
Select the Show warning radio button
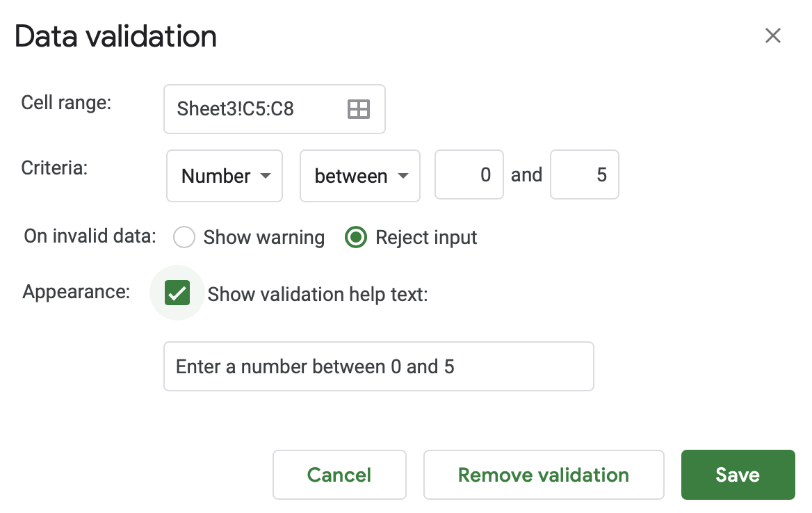[x=184, y=238]
